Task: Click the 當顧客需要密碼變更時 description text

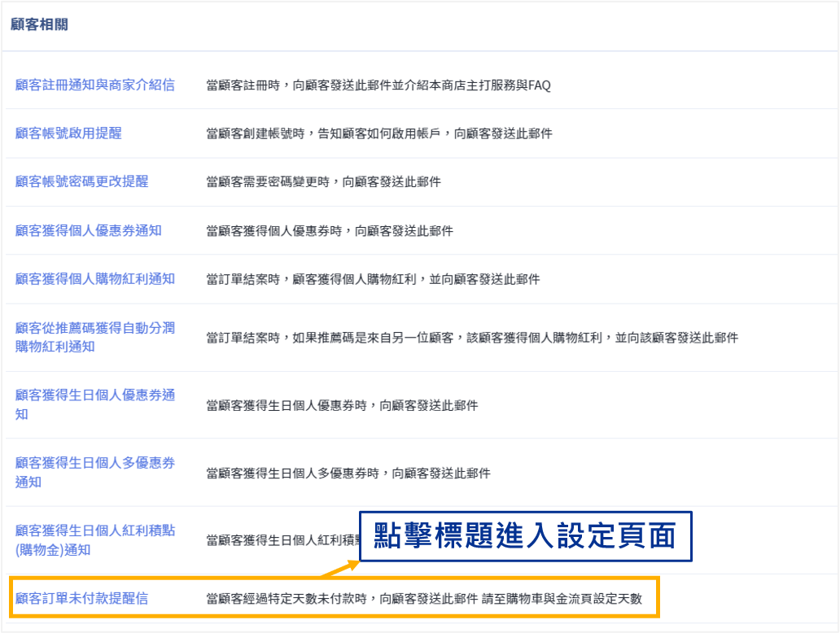Action: tap(323, 182)
